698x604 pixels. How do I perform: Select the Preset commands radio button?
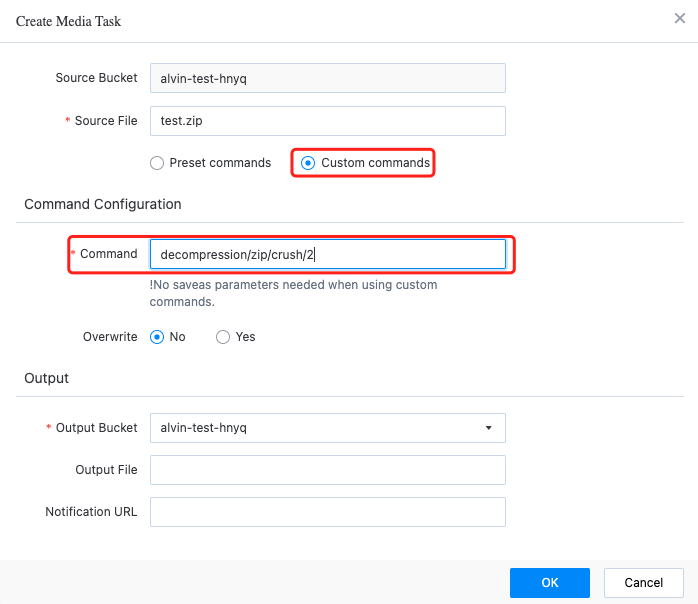(157, 163)
